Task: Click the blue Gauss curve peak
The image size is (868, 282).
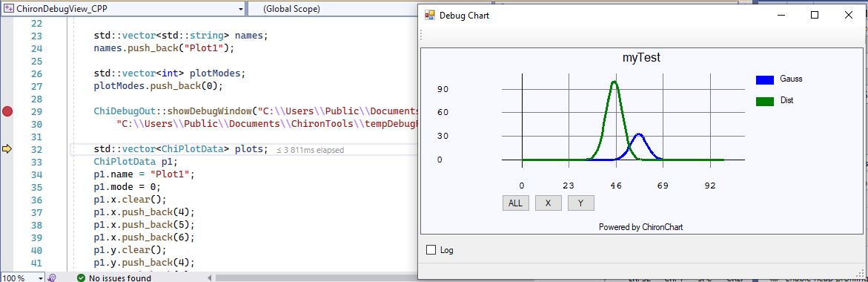Action: pos(638,134)
